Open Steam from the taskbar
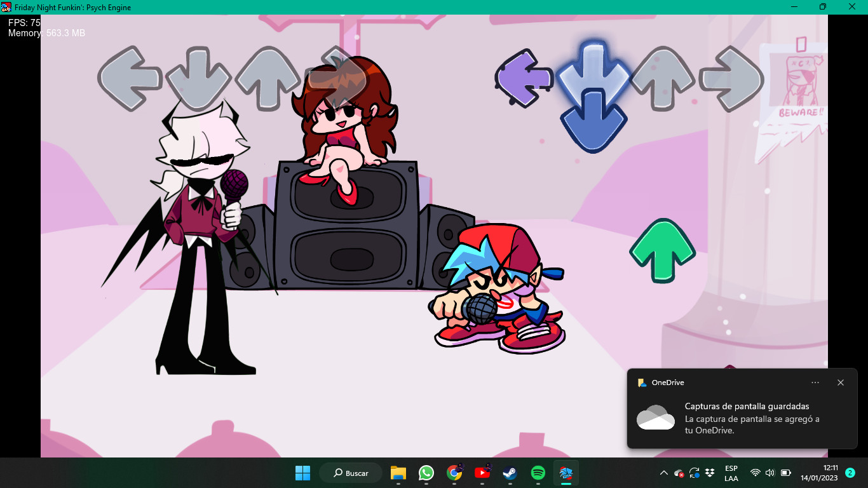The image size is (868, 488). 510,473
